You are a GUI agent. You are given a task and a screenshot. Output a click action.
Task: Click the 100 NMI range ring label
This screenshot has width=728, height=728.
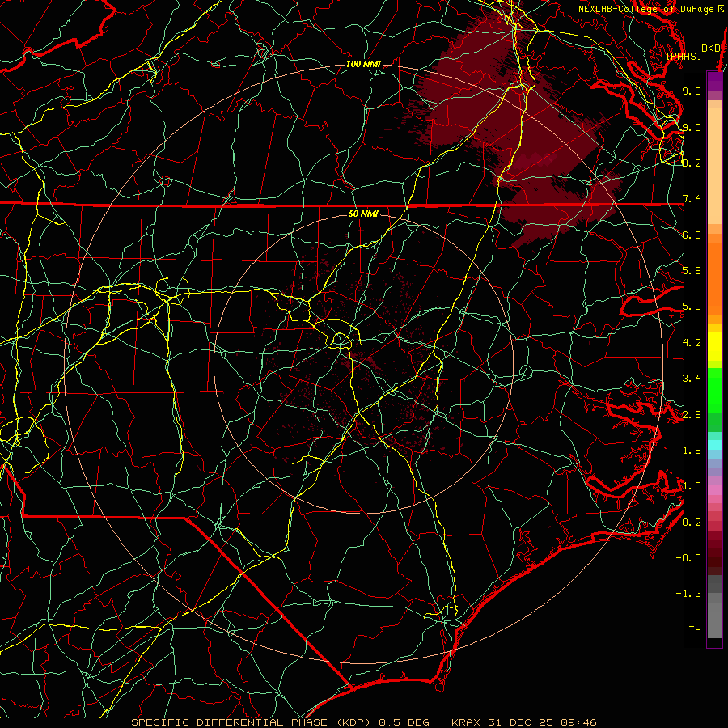point(363,64)
